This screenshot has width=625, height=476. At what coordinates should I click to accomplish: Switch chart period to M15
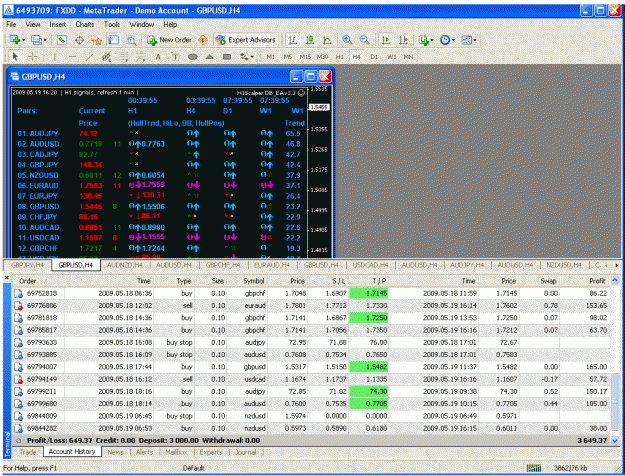[x=305, y=57]
